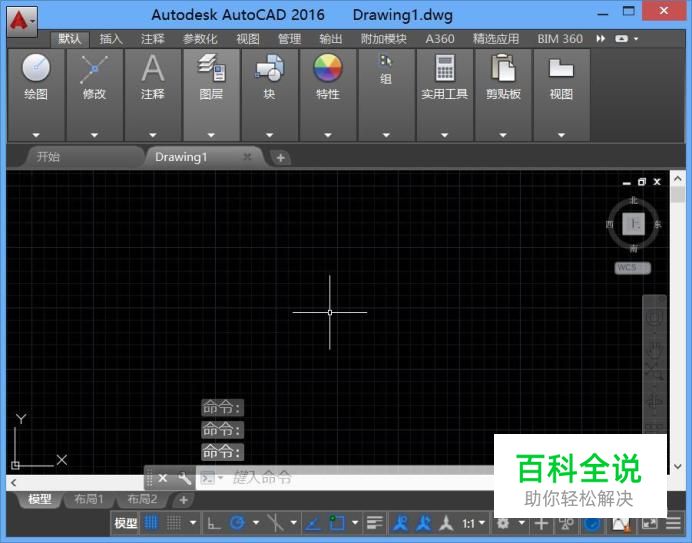This screenshot has width=692, height=543.
Task: Click the clean screen icon in status bar
Action: (x=649, y=524)
